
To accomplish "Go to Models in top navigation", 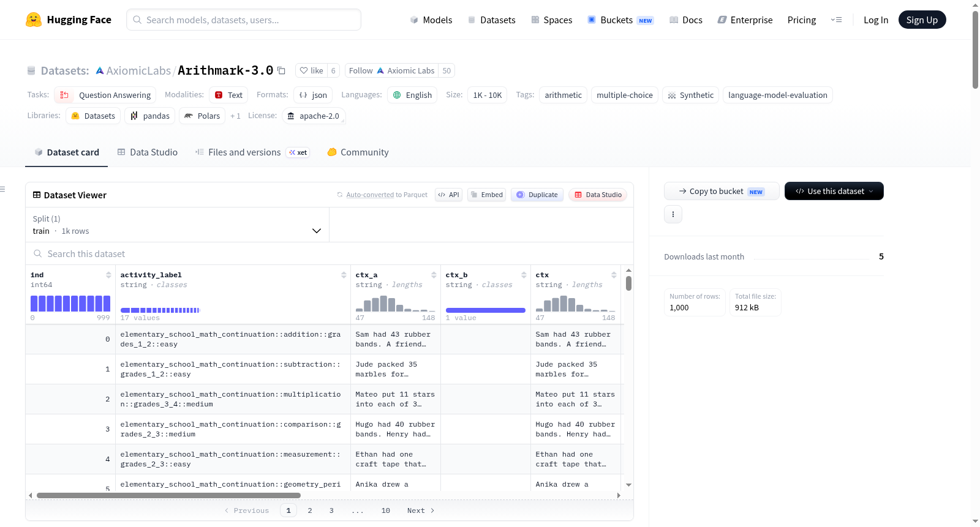I will point(431,20).
